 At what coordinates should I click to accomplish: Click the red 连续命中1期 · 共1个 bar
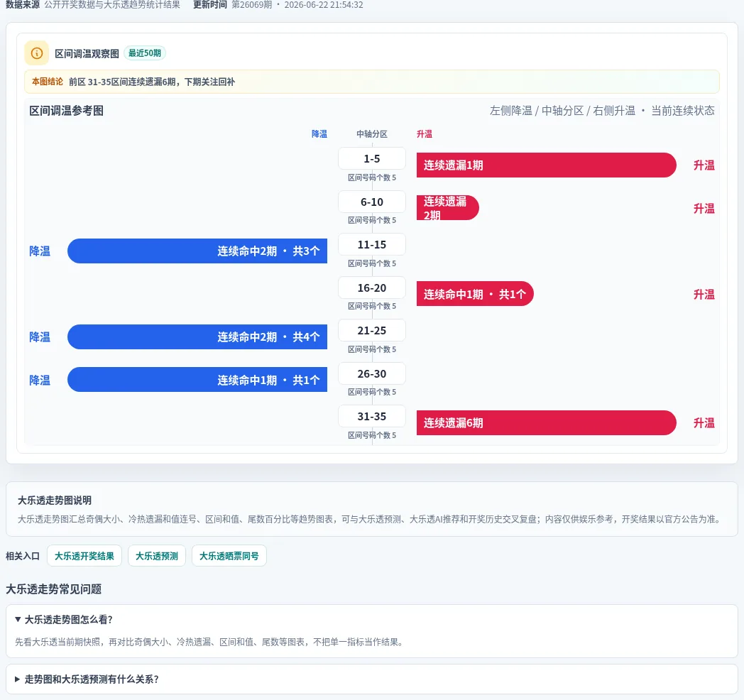tap(475, 294)
